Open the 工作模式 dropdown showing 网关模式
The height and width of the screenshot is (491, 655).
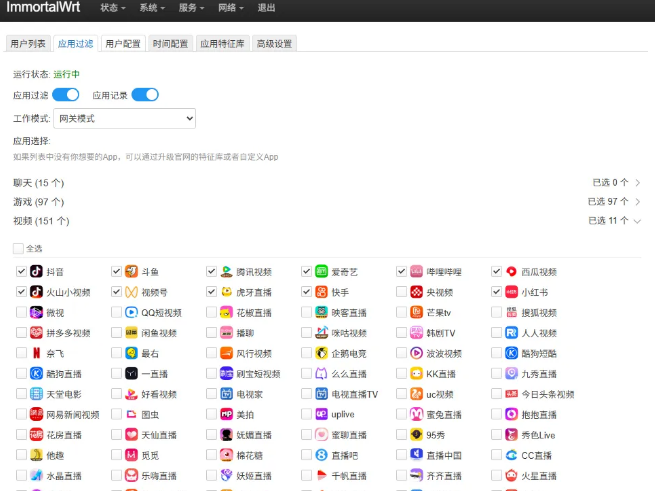pos(124,119)
